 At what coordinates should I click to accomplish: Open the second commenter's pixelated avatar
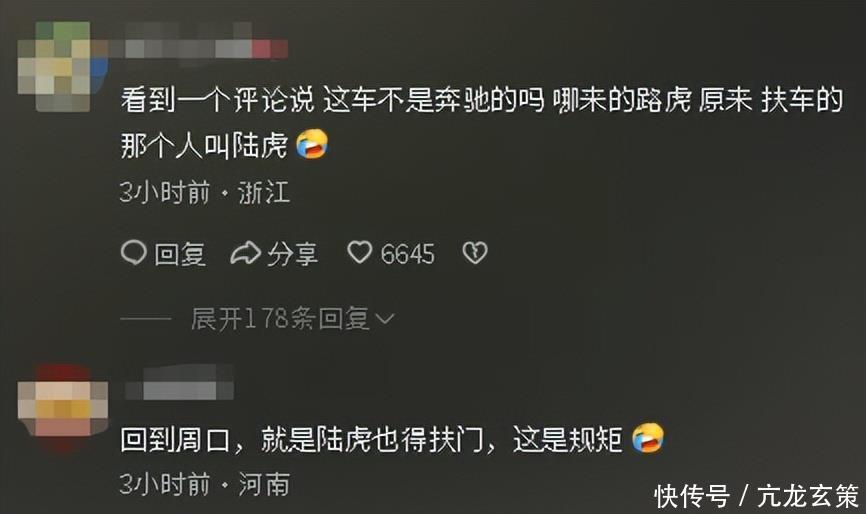[62, 407]
